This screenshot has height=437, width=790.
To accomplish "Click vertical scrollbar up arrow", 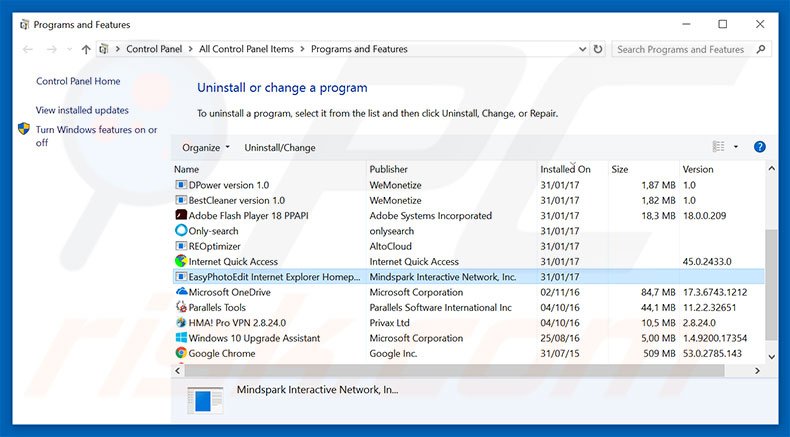I will coord(771,169).
